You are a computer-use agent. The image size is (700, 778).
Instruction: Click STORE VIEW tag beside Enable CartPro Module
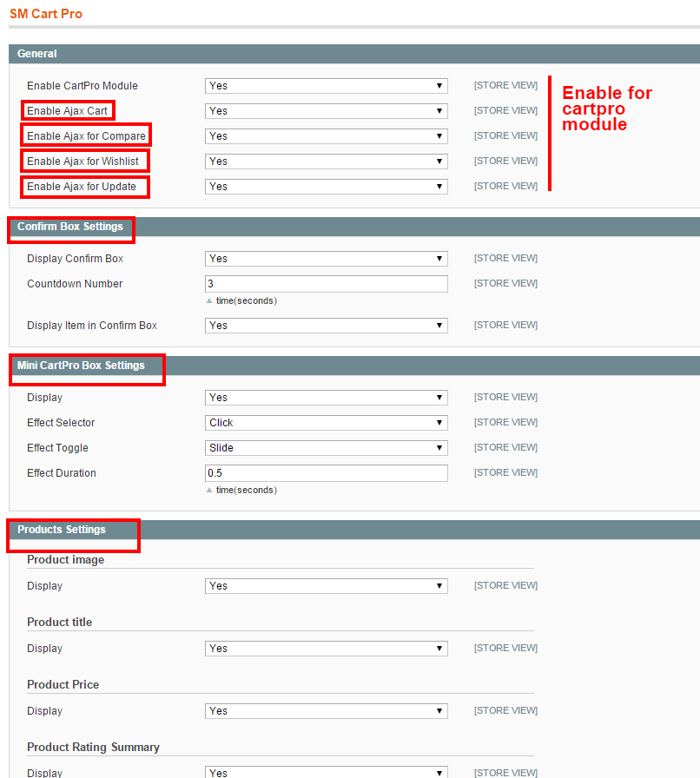(x=505, y=85)
